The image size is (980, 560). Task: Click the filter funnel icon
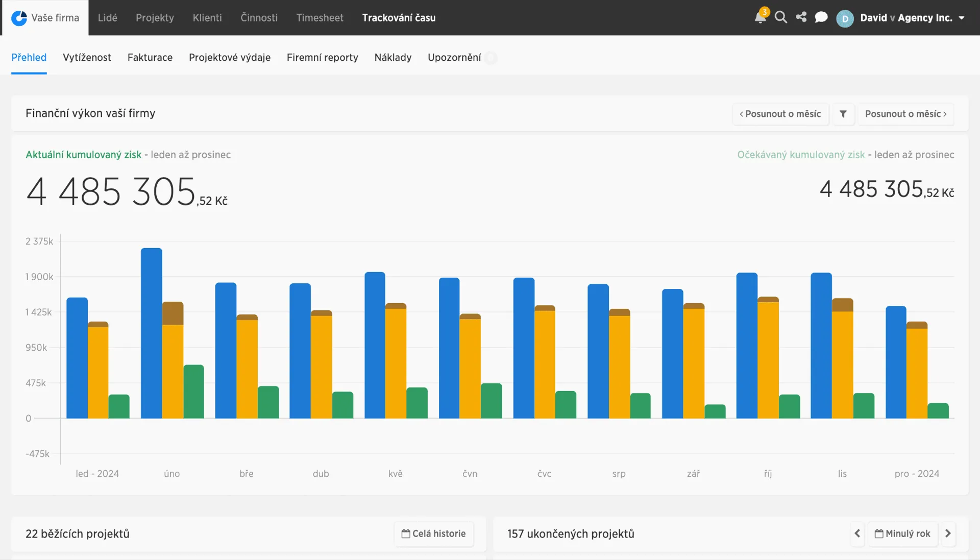[x=843, y=114]
